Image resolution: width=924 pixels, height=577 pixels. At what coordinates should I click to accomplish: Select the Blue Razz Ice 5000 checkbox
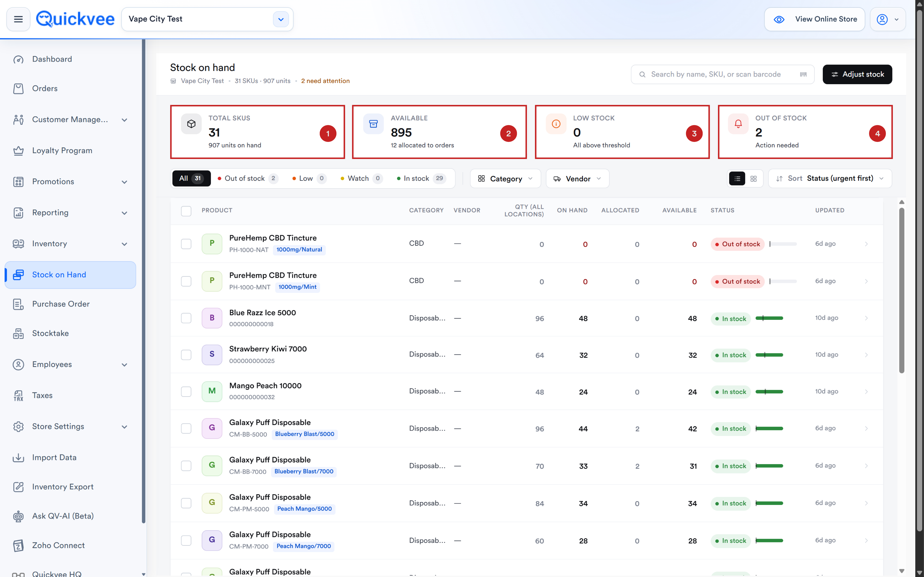click(186, 318)
